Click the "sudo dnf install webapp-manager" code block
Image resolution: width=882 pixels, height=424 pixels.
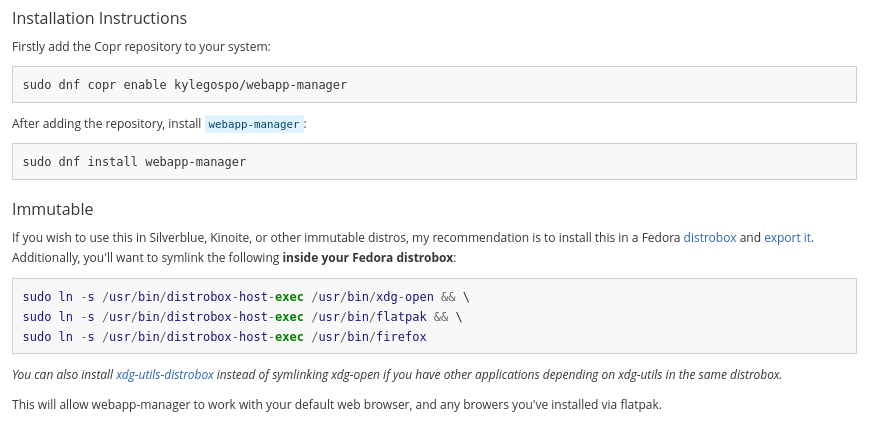(x=434, y=162)
